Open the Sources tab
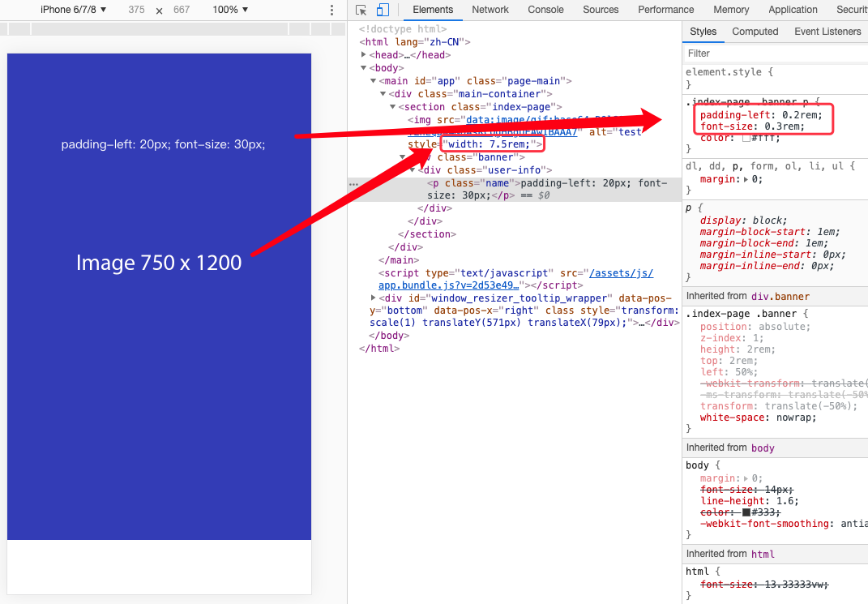 point(601,10)
